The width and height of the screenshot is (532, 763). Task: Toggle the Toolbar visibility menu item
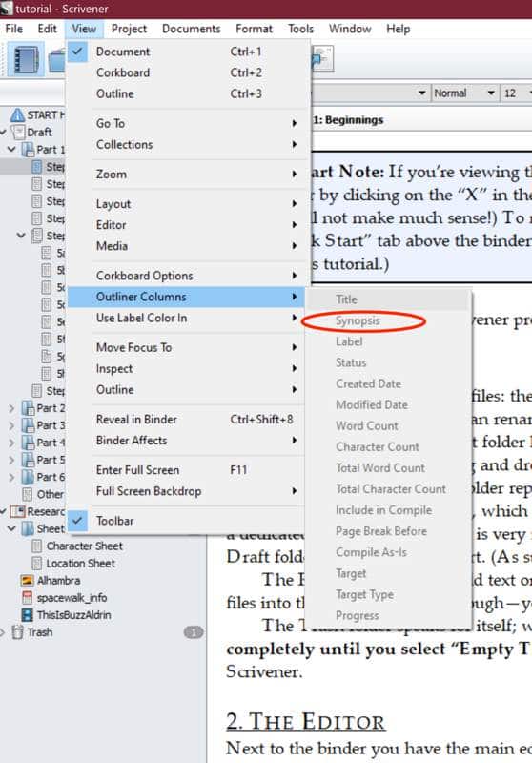click(x=188, y=521)
